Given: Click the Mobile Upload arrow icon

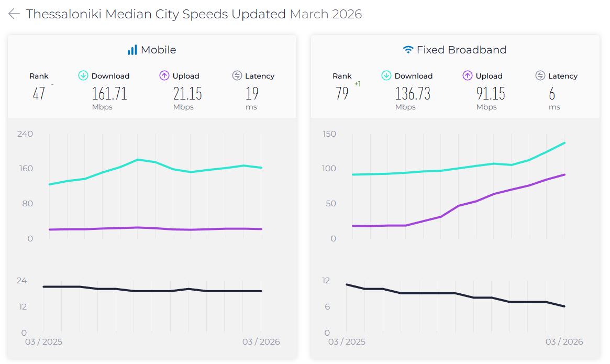Looking at the screenshot, I should 164,75.
